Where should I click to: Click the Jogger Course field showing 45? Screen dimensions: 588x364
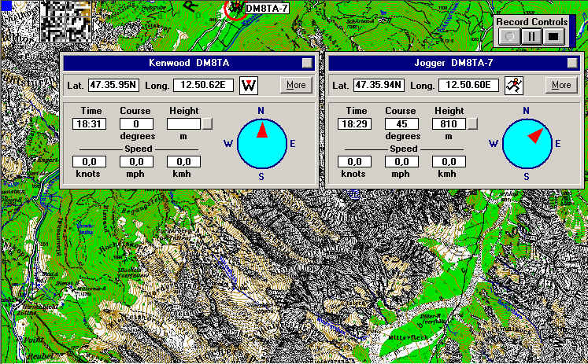[401, 124]
